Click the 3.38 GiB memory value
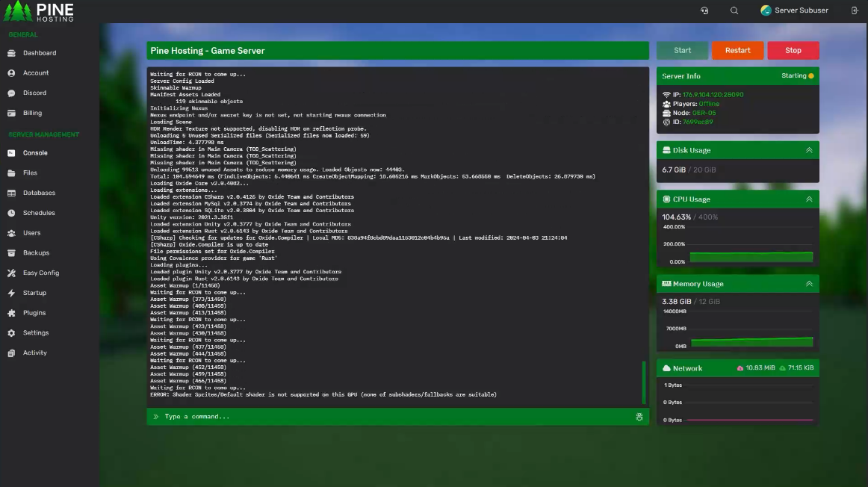This screenshot has height=487, width=868. 677,302
